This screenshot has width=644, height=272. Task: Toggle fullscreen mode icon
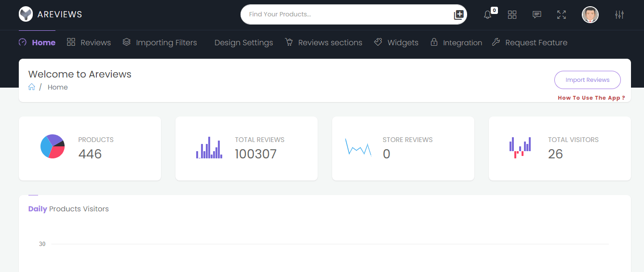point(561,15)
